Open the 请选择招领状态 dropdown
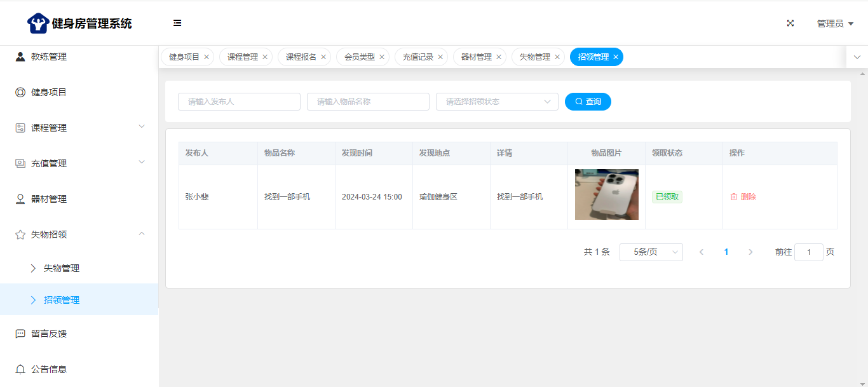 tap(496, 102)
